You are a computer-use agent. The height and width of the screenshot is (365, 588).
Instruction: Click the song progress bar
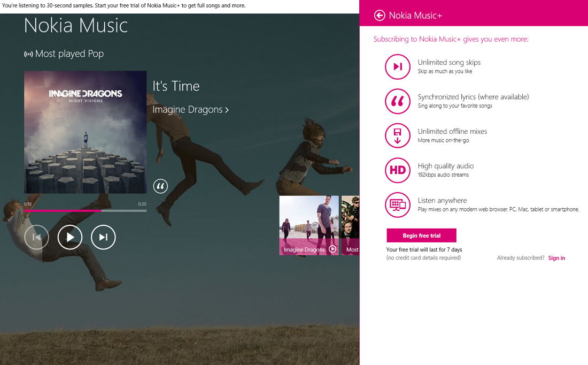click(x=85, y=211)
